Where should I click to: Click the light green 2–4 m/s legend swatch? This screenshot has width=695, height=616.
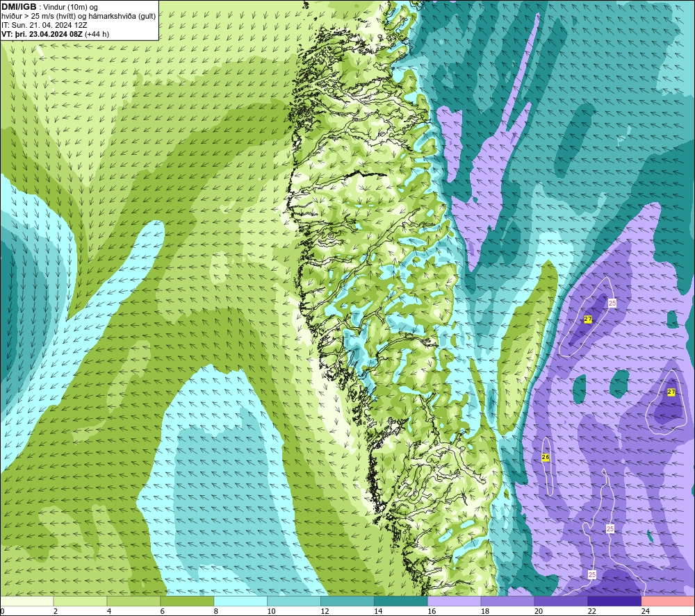pyautogui.click(x=80, y=601)
